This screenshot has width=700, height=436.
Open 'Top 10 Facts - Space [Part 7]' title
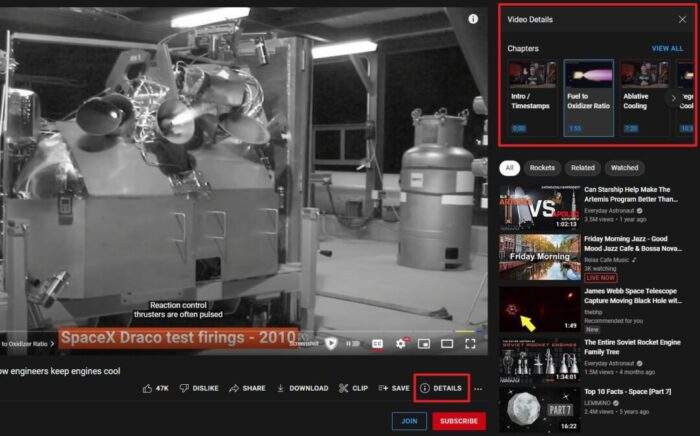click(627, 391)
